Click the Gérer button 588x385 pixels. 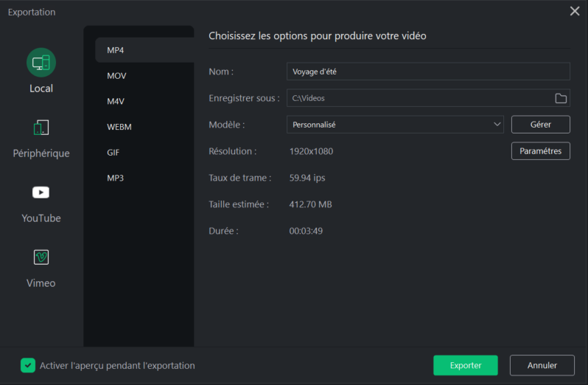coord(540,125)
